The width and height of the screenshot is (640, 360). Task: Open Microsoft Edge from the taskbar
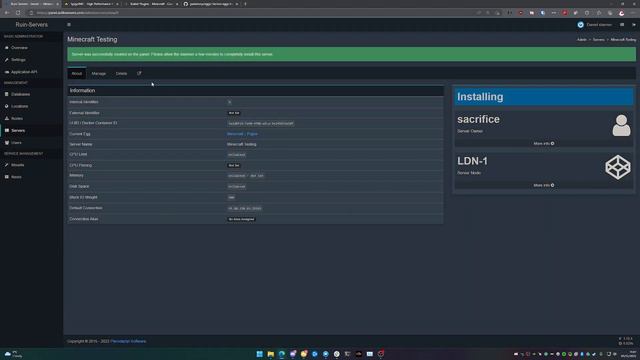(x=282, y=354)
